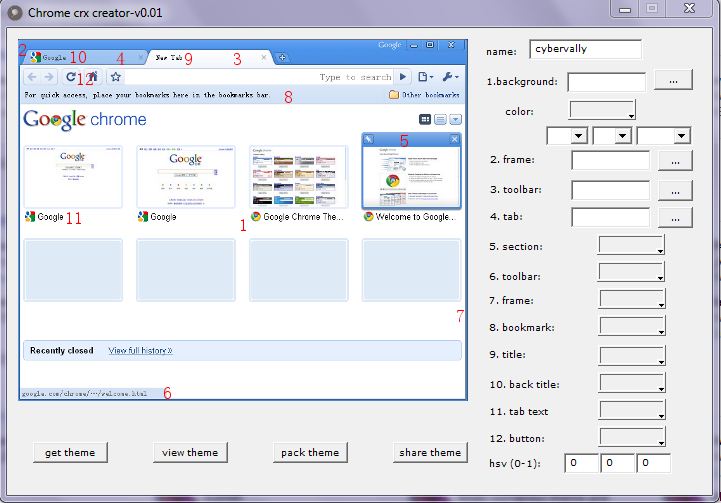Focus the 4. tab image path field
The height and width of the screenshot is (503, 721).
[x=611, y=217]
